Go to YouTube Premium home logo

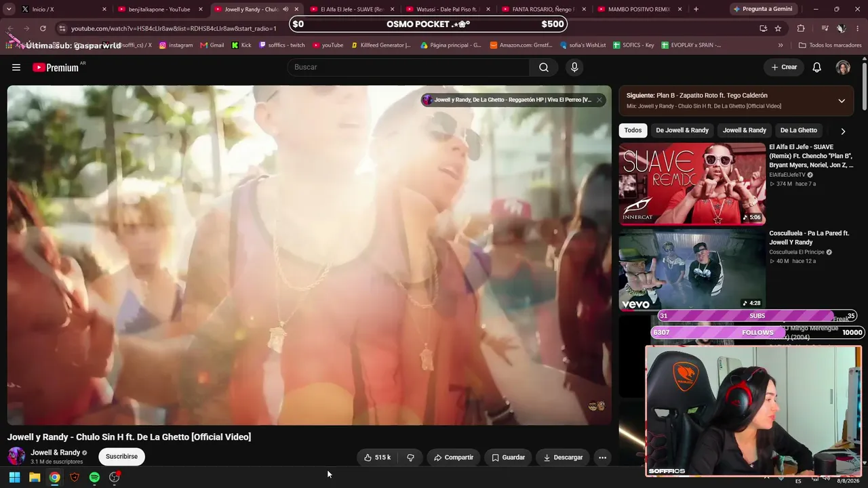(57, 67)
